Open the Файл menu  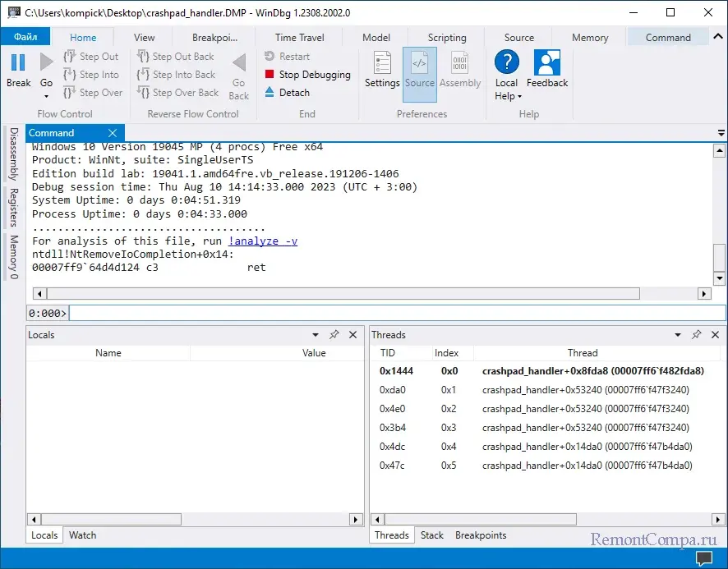tap(25, 37)
